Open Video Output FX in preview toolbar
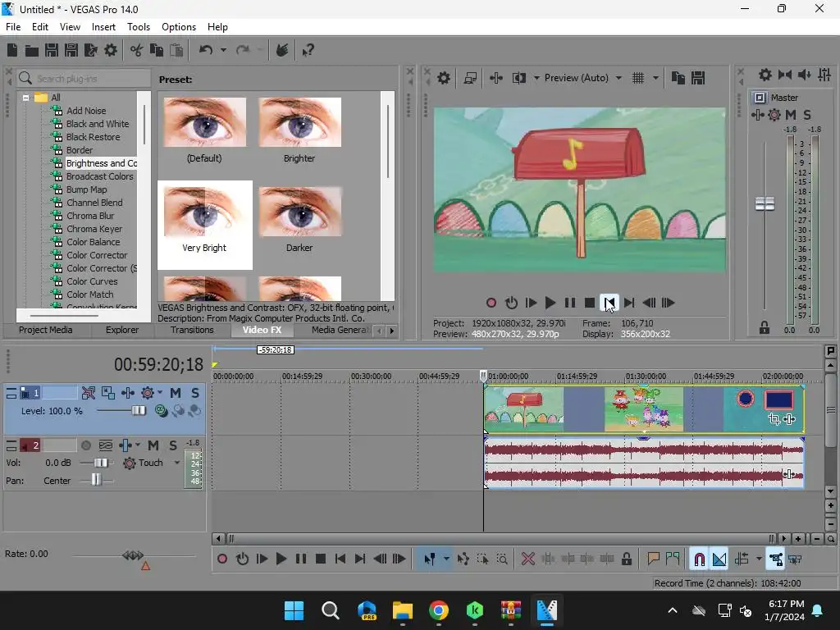840x630 pixels. (x=496, y=78)
